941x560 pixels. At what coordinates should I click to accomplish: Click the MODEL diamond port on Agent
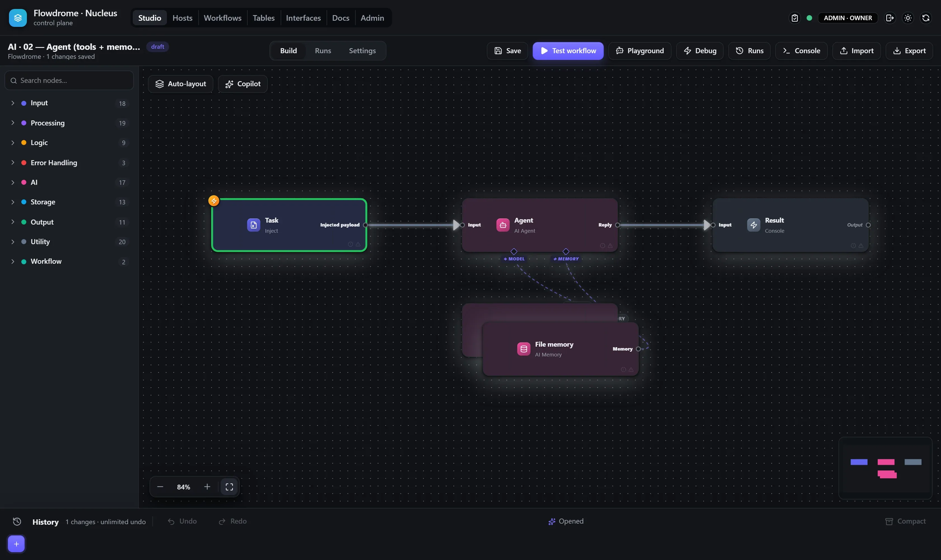[514, 251]
